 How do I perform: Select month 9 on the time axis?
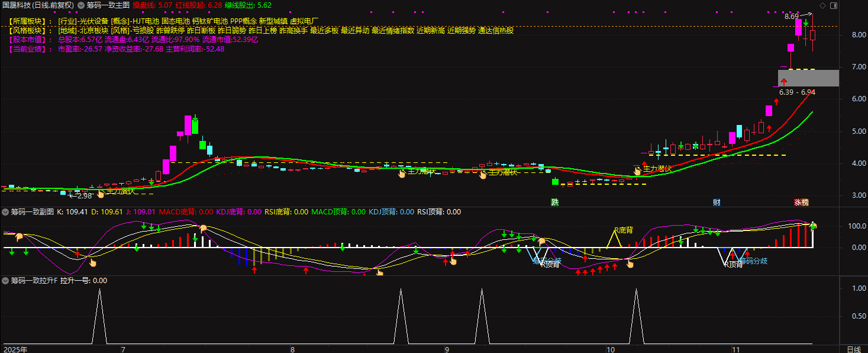(x=447, y=349)
